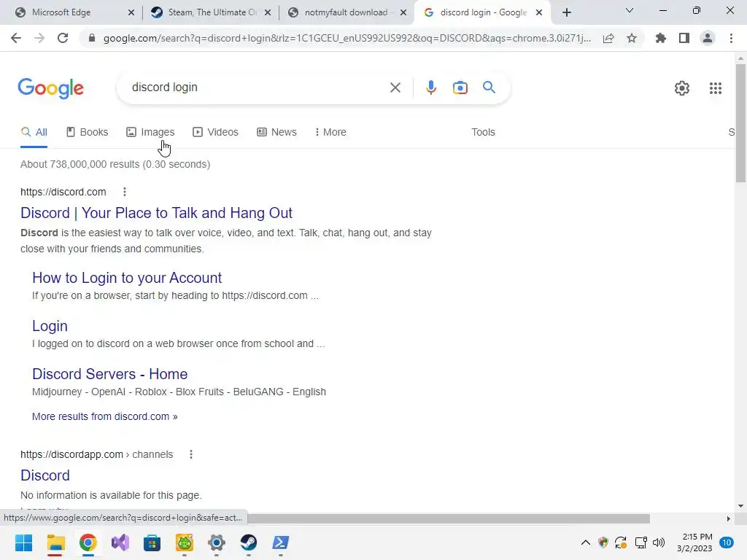Search by image with the camera icon
Viewport: 747px width, 560px height.
(460, 87)
